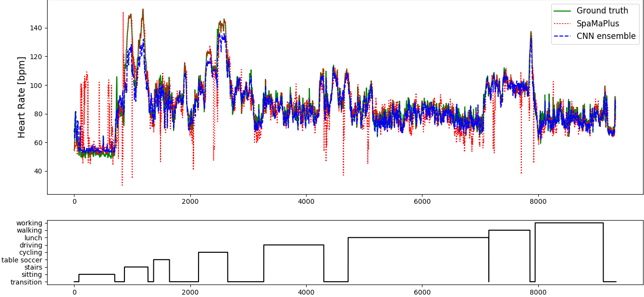Click the 8000 tick on lower activity plot x-axis
The image size is (644, 297).
click(x=538, y=292)
